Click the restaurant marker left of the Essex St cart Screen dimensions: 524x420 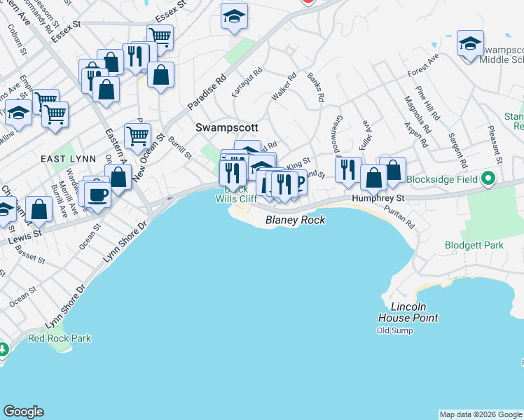point(136,56)
